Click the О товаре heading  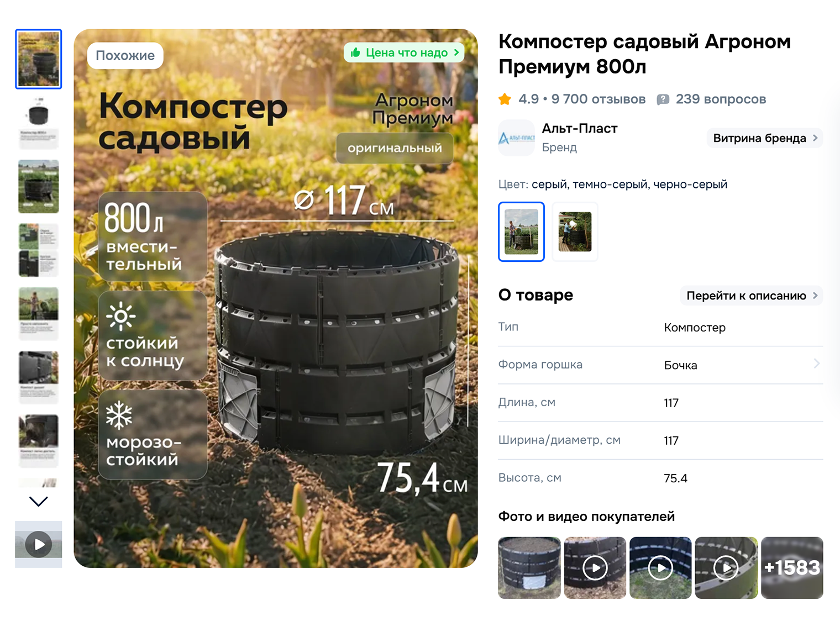pos(535,295)
